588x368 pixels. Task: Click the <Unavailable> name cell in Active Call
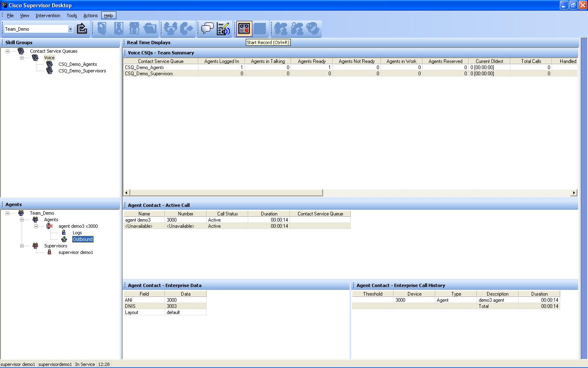144,226
